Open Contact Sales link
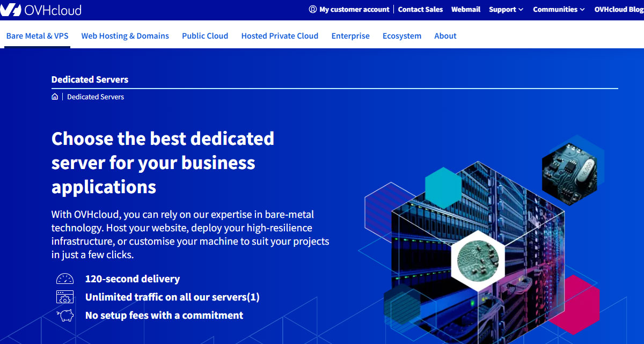 pos(420,9)
